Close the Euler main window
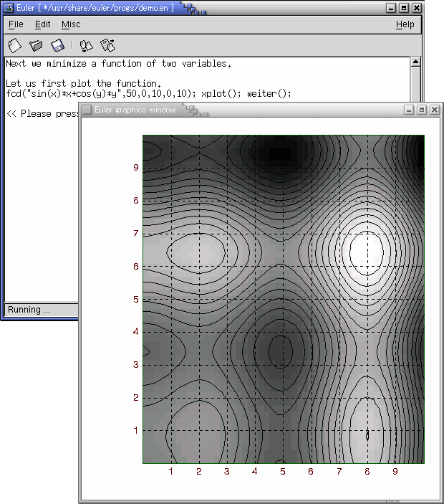 pos(416,8)
